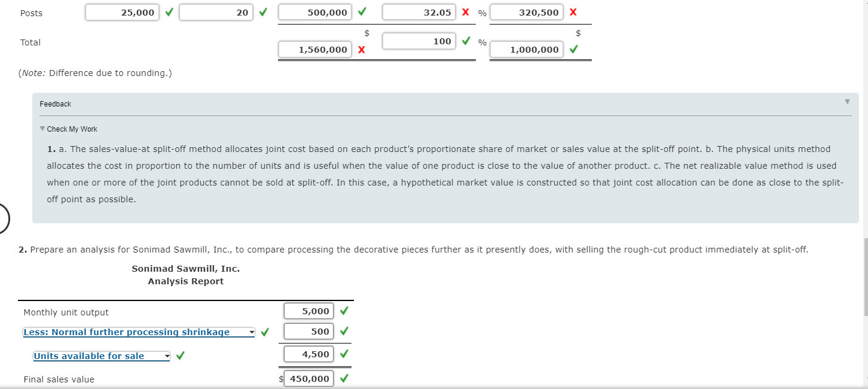The height and width of the screenshot is (389, 868).
Task: Click inside the 25,000 Posts input field
Action: 122,11
